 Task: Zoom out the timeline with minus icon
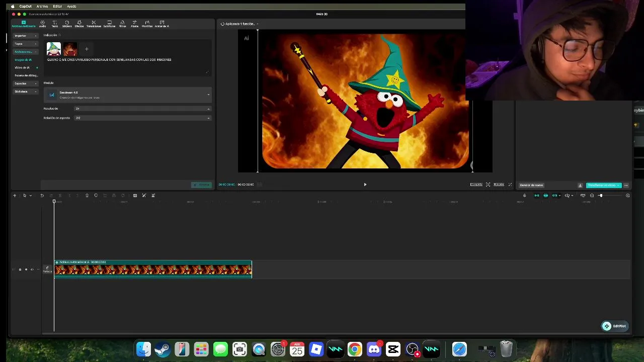point(592,196)
